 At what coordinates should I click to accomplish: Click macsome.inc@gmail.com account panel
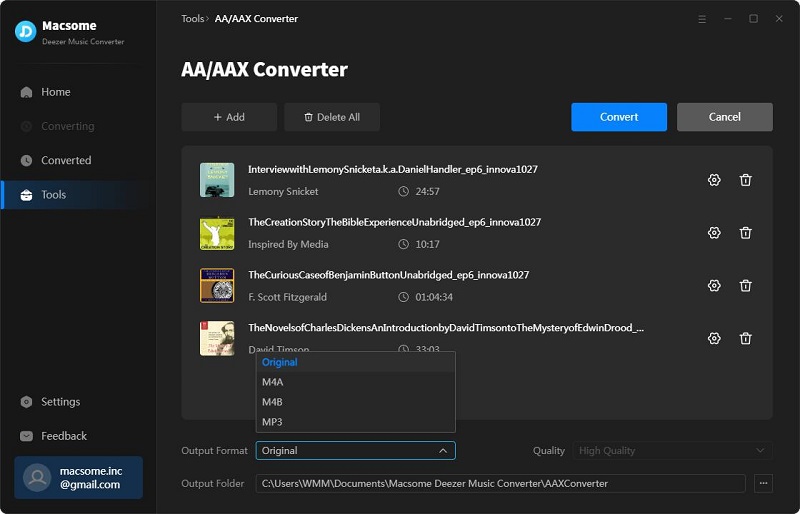click(79, 477)
